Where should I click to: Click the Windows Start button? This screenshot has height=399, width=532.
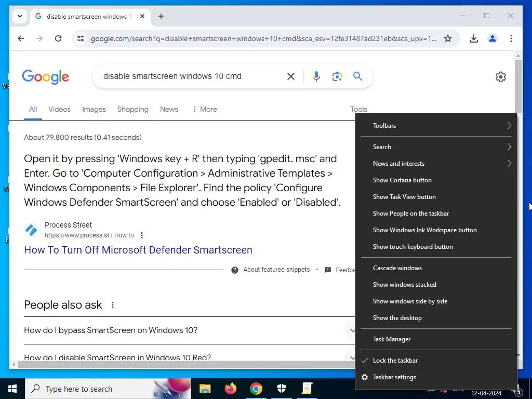12,389
